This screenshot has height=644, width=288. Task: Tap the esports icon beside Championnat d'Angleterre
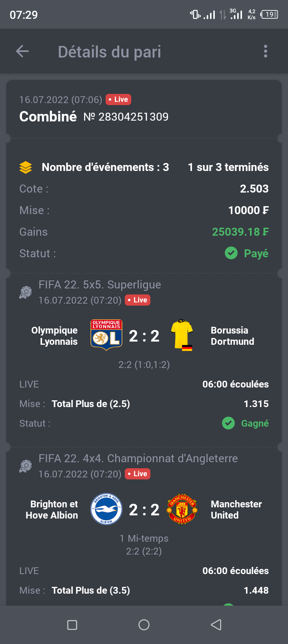click(x=26, y=466)
